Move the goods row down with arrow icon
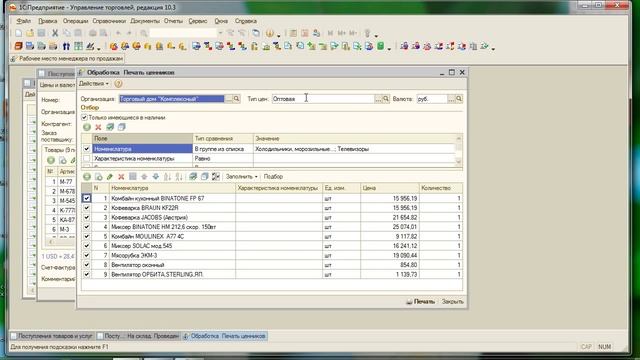 (156, 176)
